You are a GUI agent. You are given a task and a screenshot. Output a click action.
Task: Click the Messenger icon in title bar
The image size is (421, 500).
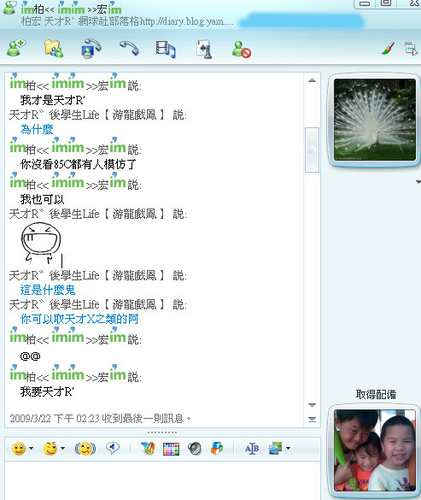click(x=9, y=8)
